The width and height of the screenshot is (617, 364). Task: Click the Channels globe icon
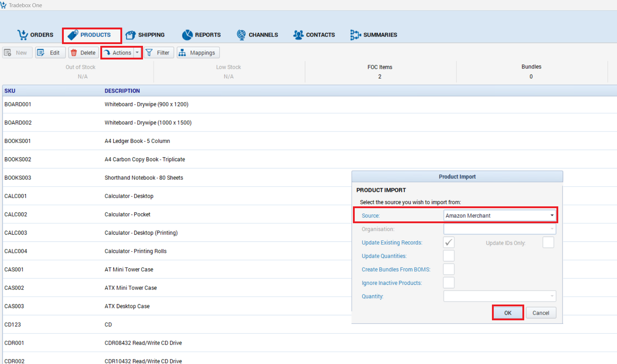click(241, 35)
